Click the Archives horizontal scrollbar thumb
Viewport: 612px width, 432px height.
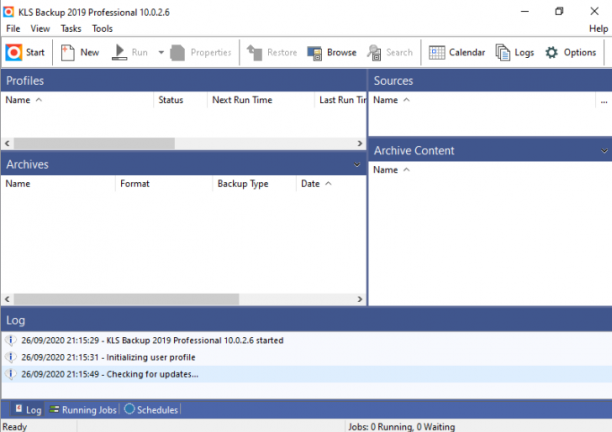tap(126, 299)
